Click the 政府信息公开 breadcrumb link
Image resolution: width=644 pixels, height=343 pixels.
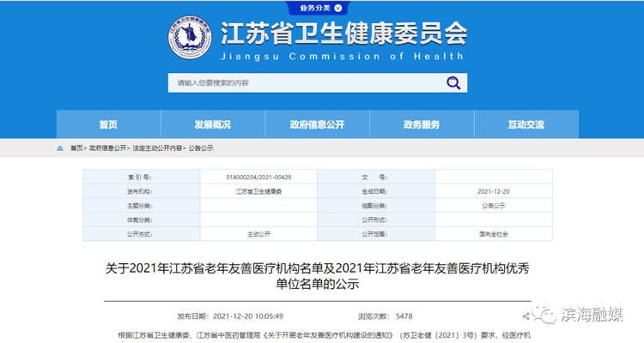tap(107, 148)
